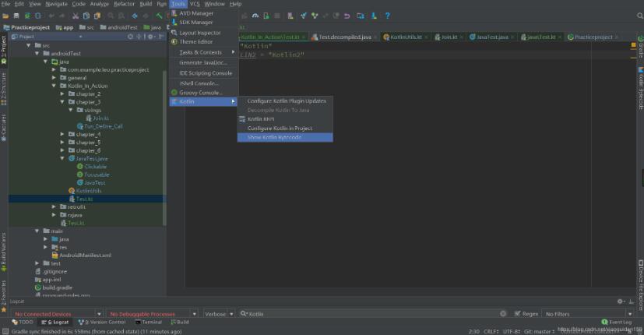Select Clickable under JavaTest.java

(x=95, y=167)
